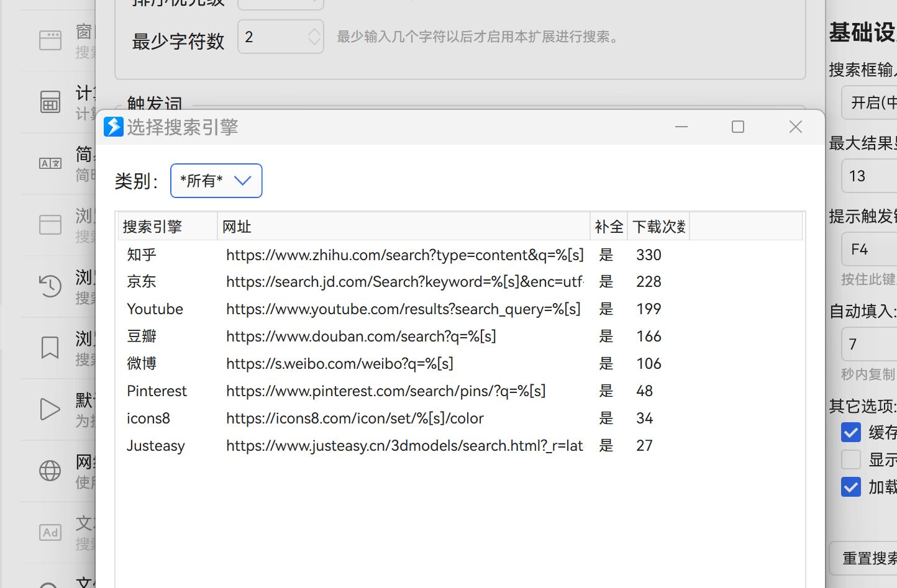This screenshot has height=588, width=897.
Task: Open the browser window icon in sidebar
Action: (x=50, y=225)
